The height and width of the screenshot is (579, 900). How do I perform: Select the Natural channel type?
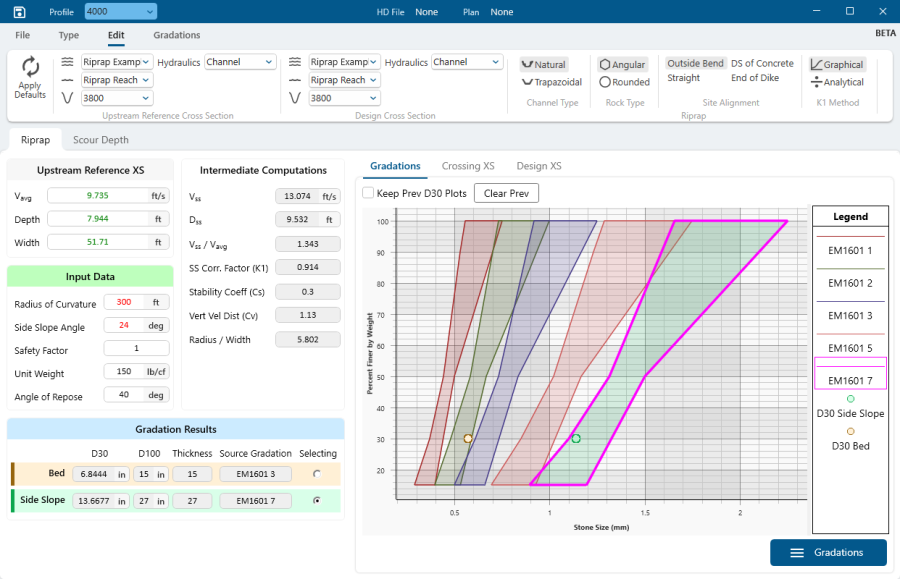tap(544, 64)
